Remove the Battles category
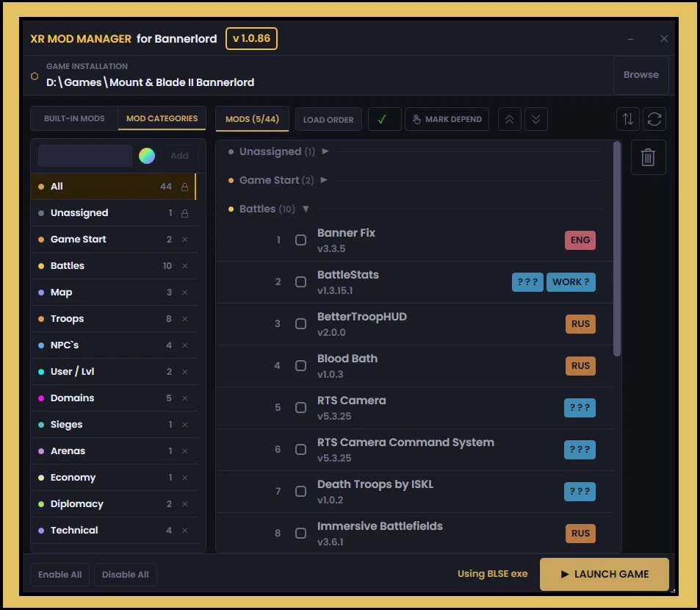 [x=185, y=266]
